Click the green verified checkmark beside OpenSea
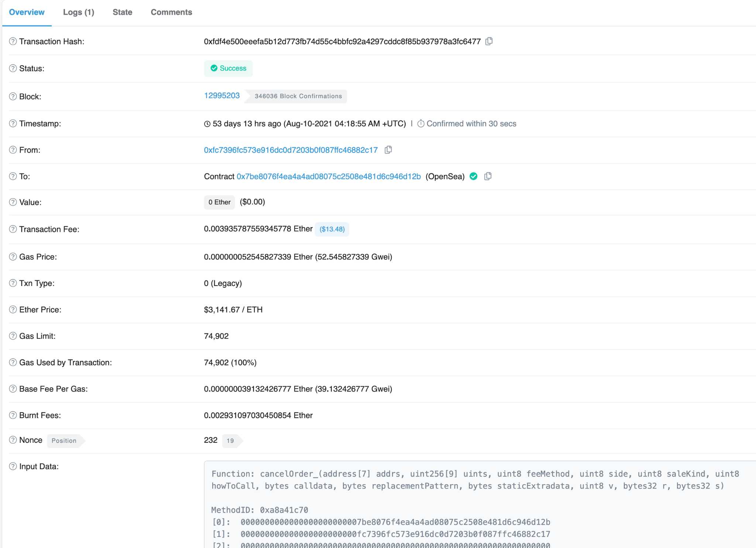The image size is (756, 548). tap(474, 176)
